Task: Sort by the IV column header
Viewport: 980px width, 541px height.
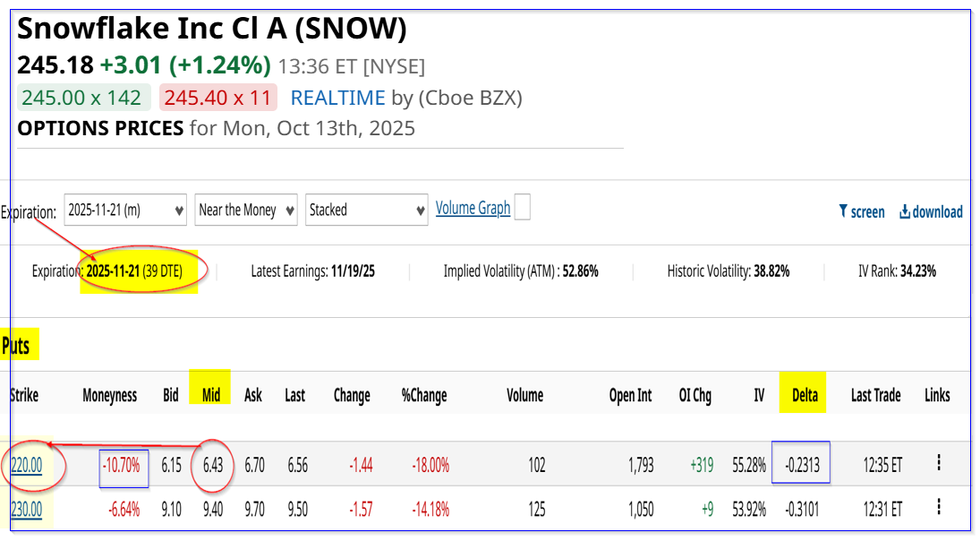Action: pos(759,395)
